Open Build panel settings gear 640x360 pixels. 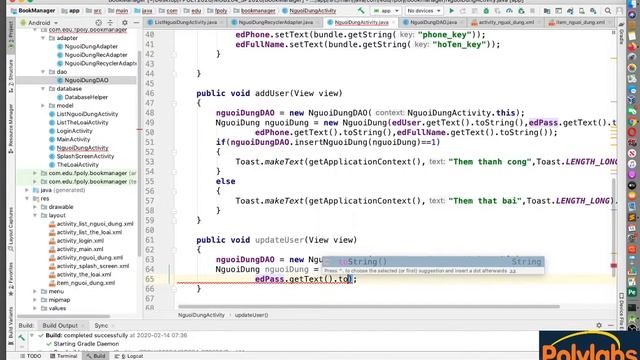click(599, 325)
